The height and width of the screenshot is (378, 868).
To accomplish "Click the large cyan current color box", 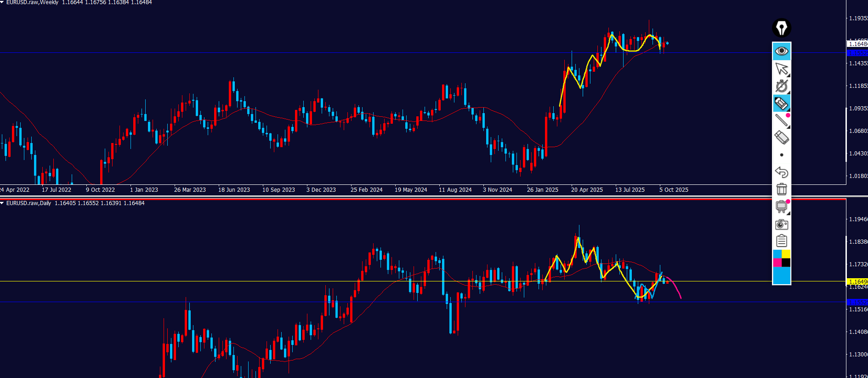I will (x=781, y=275).
